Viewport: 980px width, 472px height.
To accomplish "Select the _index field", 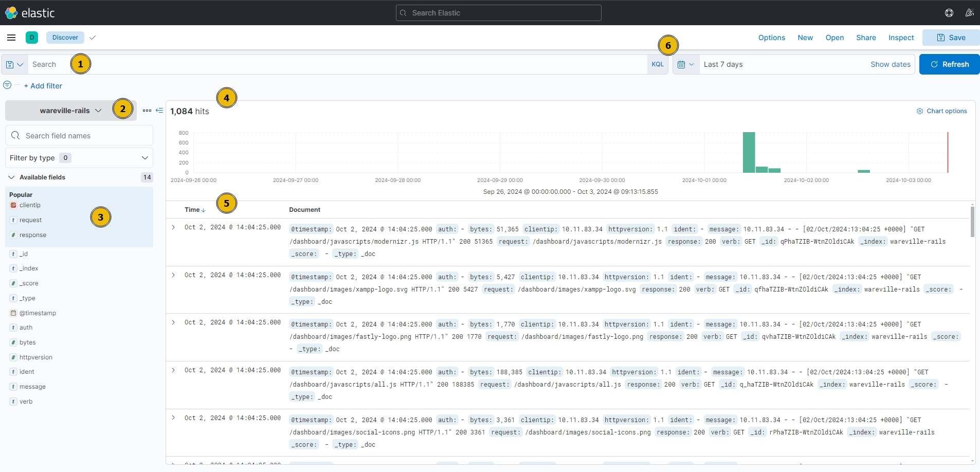I will (x=29, y=268).
